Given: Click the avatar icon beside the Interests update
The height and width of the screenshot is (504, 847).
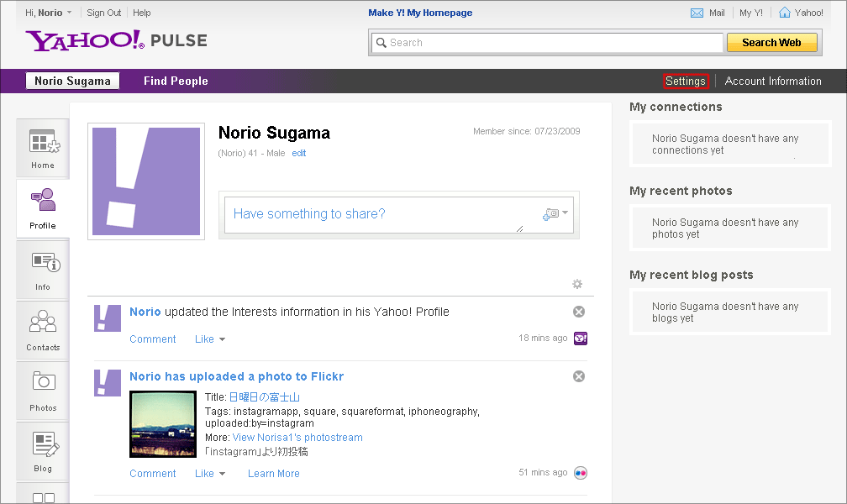Looking at the screenshot, I should point(108,318).
